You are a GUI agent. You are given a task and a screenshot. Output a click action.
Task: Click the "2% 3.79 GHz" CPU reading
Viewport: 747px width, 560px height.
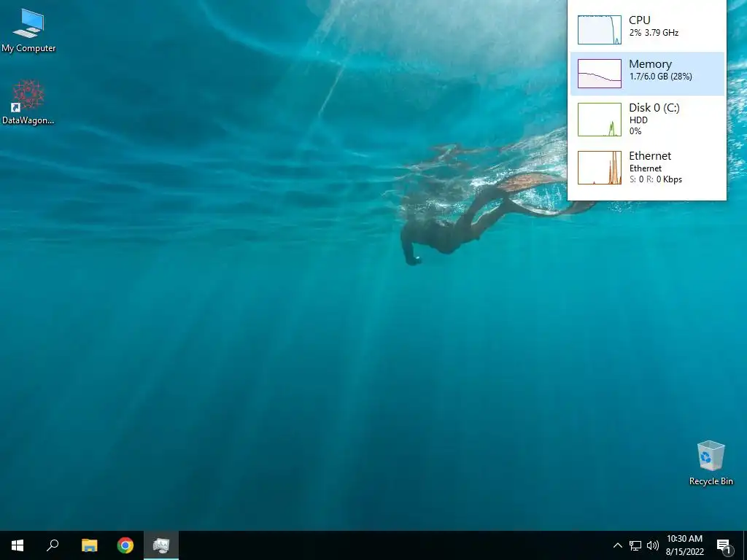[654, 33]
